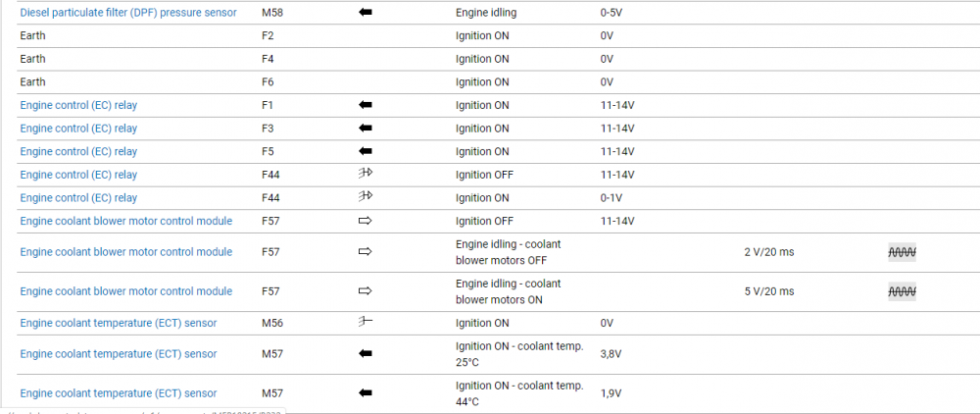Open the 5 V/20 ms waveform thumbnail

pyautogui.click(x=902, y=291)
